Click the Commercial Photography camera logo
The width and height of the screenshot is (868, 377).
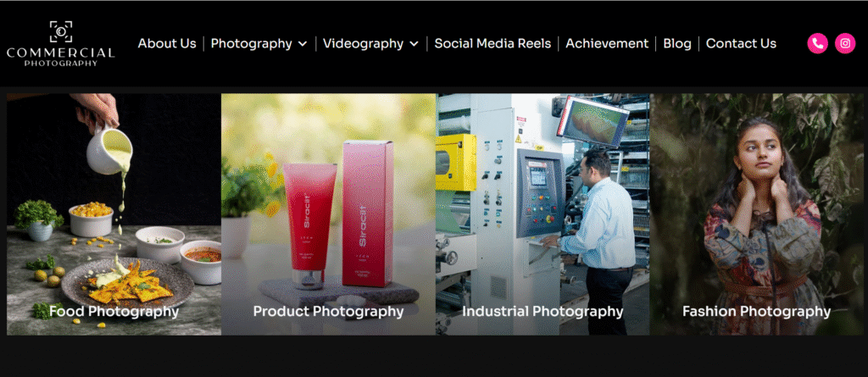click(61, 44)
